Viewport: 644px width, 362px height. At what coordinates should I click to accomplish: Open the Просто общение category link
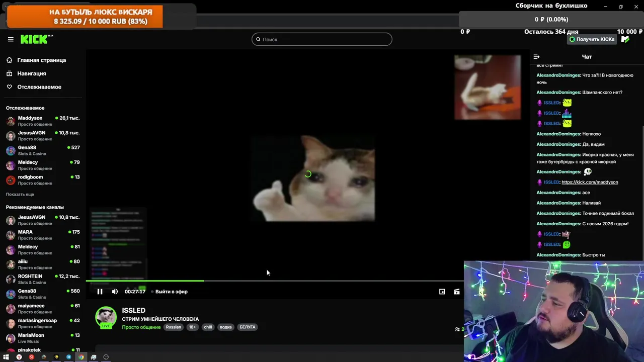(141, 327)
